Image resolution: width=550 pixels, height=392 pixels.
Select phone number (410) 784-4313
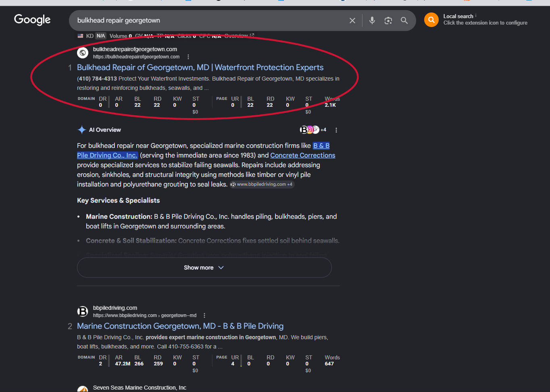click(x=97, y=79)
